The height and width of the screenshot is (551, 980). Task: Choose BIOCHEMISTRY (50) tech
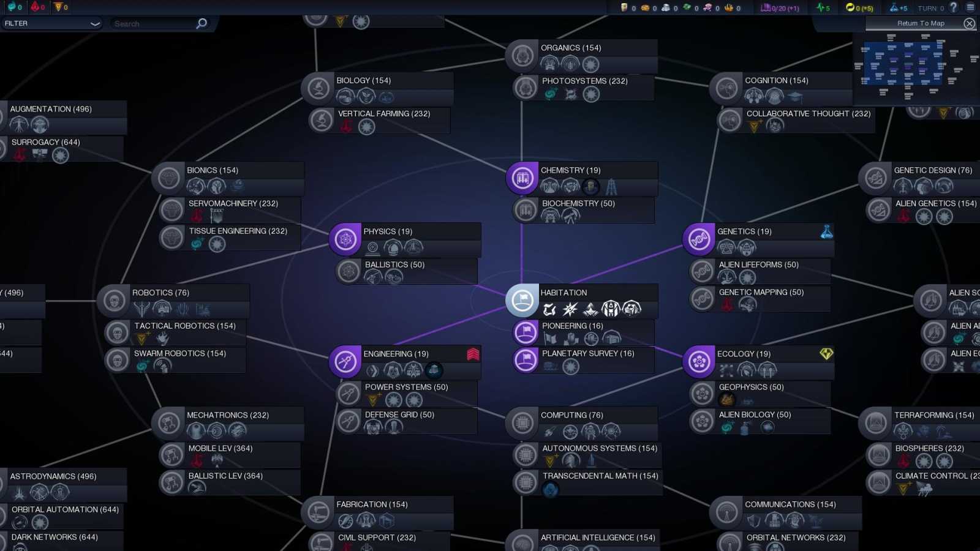pyautogui.click(x=584, y=210)
